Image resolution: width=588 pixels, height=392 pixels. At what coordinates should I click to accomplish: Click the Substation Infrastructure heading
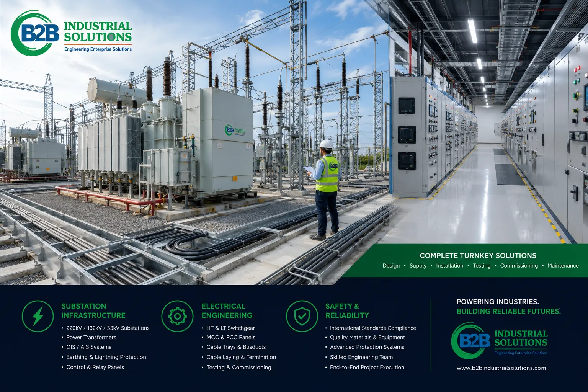point(93,310)
